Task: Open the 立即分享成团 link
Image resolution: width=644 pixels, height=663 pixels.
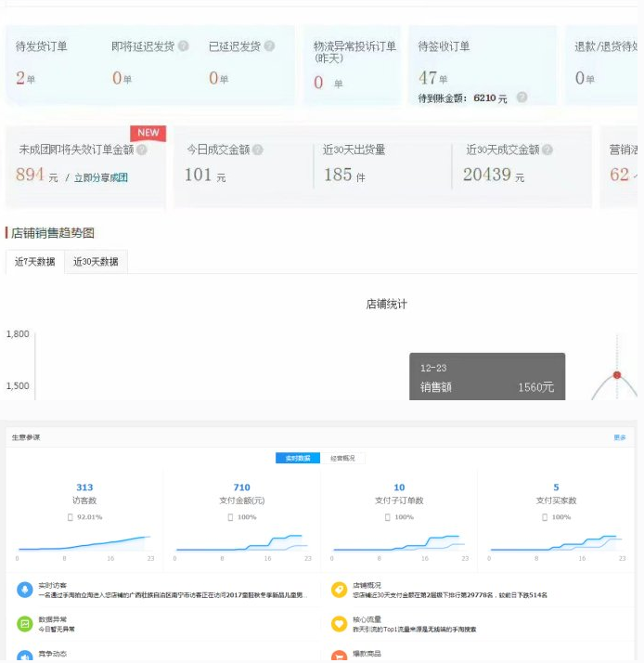Action: [100, 177]
